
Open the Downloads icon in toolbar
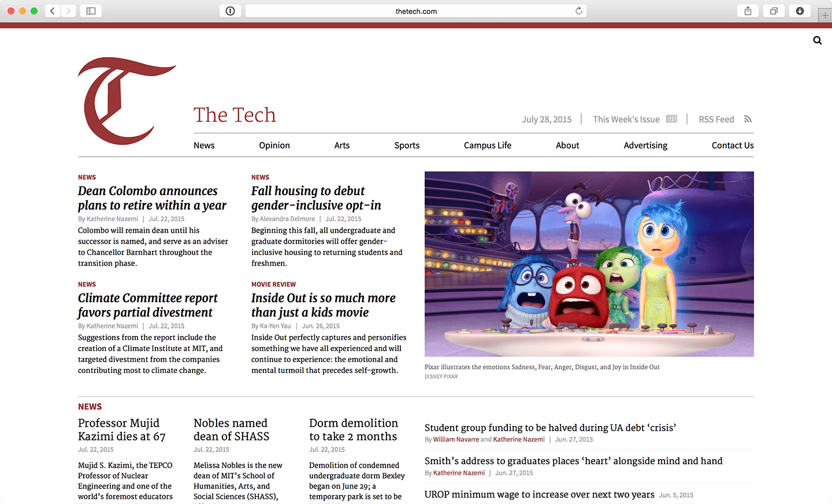(800, 11)
